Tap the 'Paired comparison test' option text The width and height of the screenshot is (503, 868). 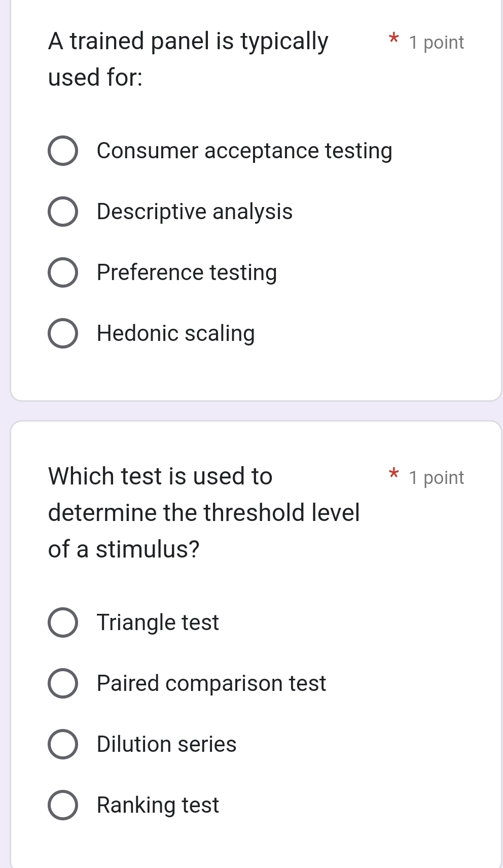(211, 683)
